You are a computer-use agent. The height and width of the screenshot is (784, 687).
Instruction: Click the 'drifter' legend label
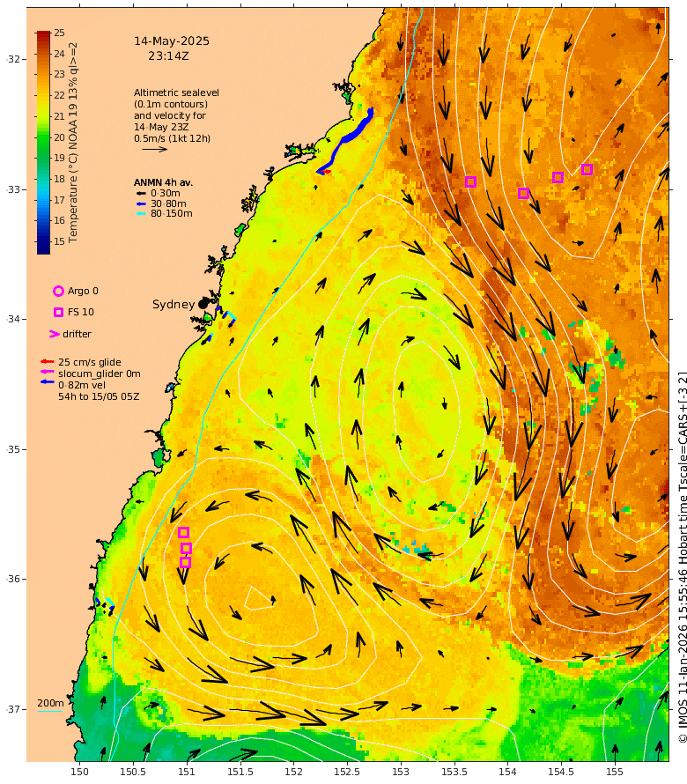tap(77, 334)
